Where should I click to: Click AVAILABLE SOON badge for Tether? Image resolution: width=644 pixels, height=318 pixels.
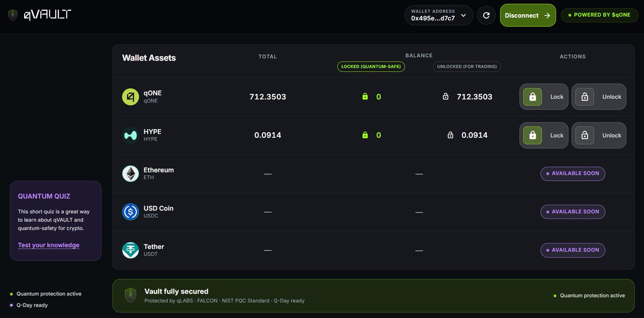(573, 250)
